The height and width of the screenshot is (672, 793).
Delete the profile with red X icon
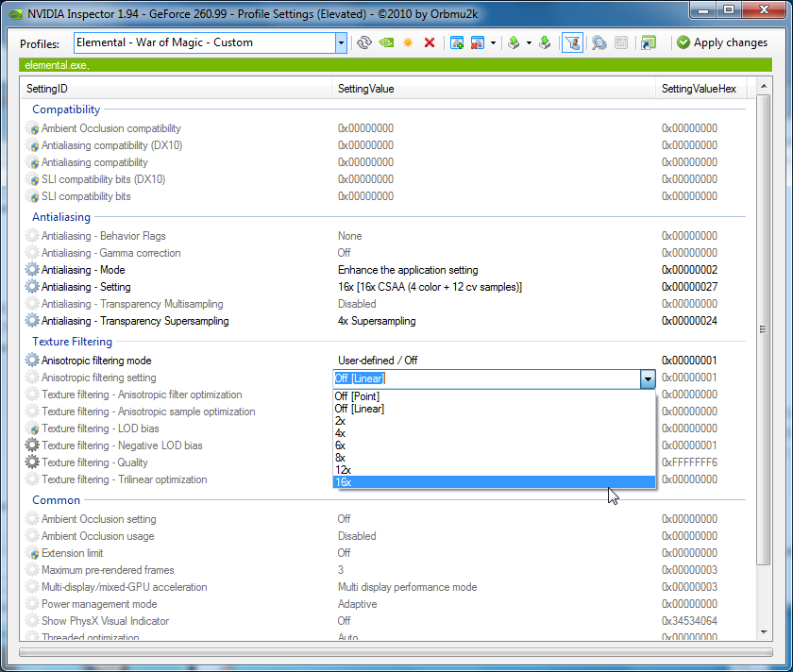(430, 42)
